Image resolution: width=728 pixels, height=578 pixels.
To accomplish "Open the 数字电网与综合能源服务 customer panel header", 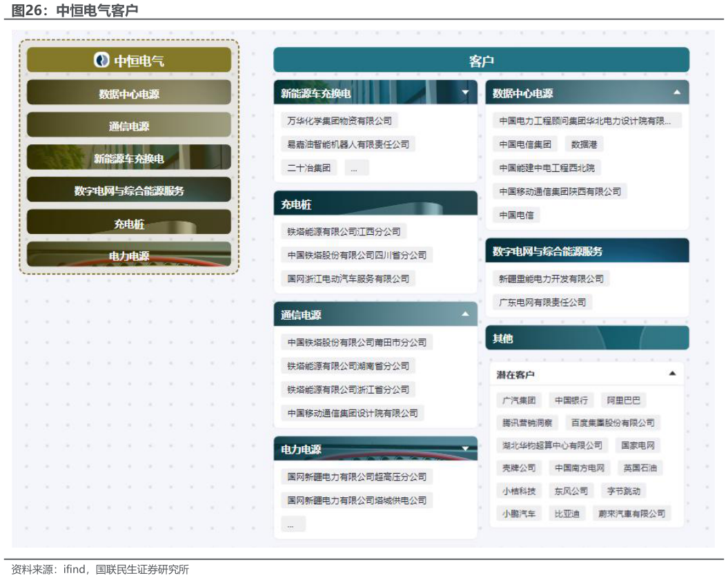I will click(x=587, y=251).
